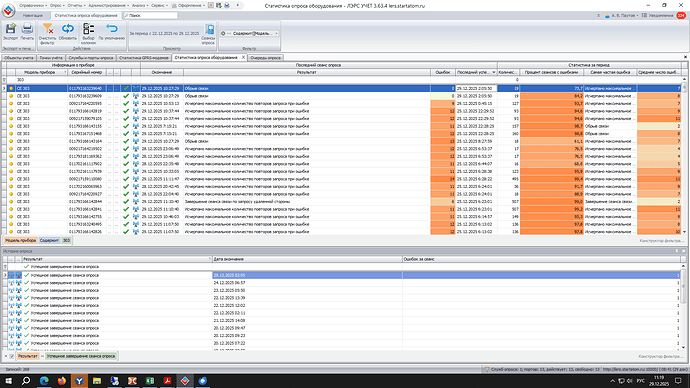Close the Статистика опроса оборудования tab
Screen dimensions: 690x388
pos(243,57)
